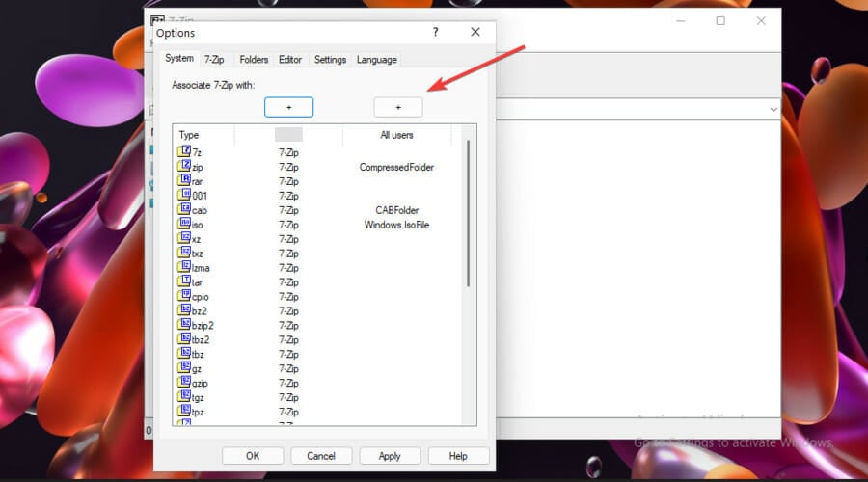Click the file type list scrollbar thumb
868x482 pixels.
469,213
